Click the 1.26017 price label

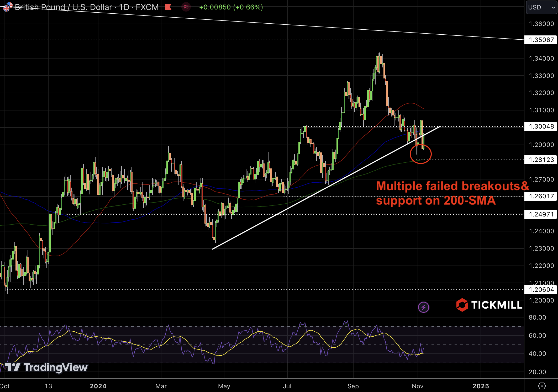(x=541, y=196)
